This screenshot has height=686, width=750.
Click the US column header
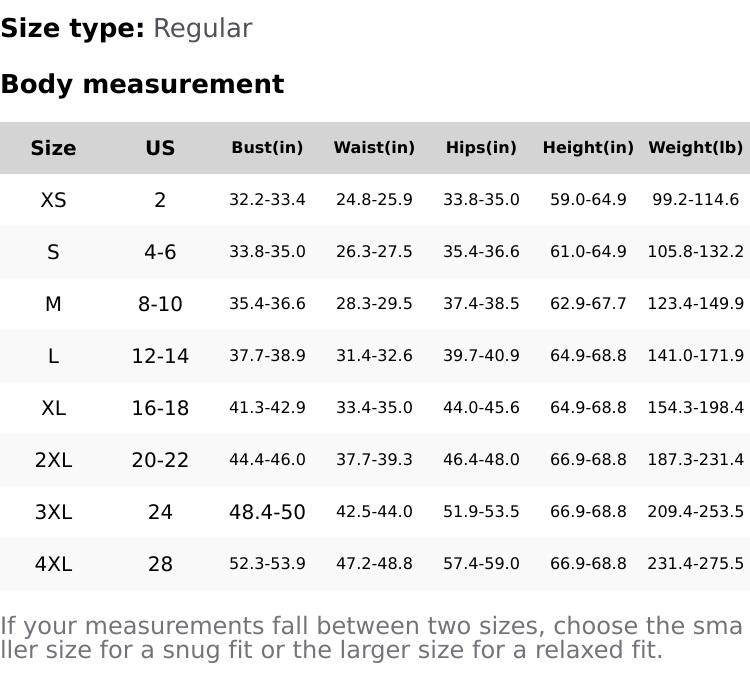click(160, 148)
